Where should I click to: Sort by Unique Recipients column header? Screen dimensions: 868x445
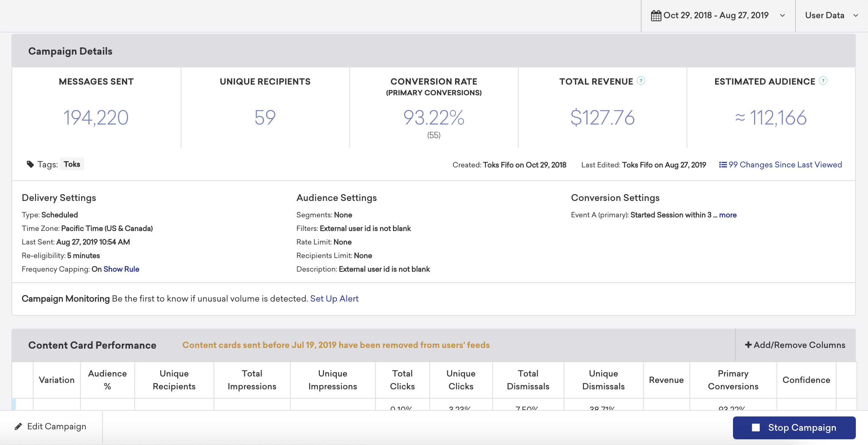[174, 380]
